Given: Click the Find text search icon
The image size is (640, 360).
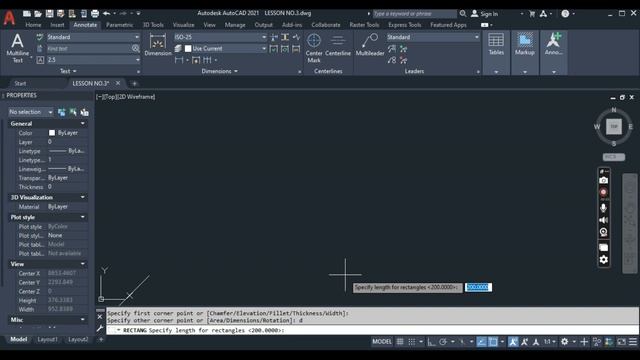Looking at the screenshot, I should (x=136, y=48).
